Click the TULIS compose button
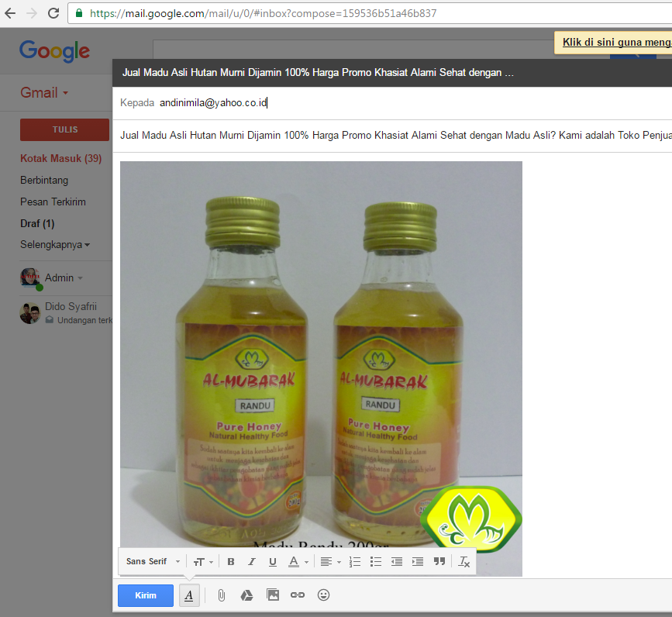The image size is (672, 617). click(x=64, y=129)
